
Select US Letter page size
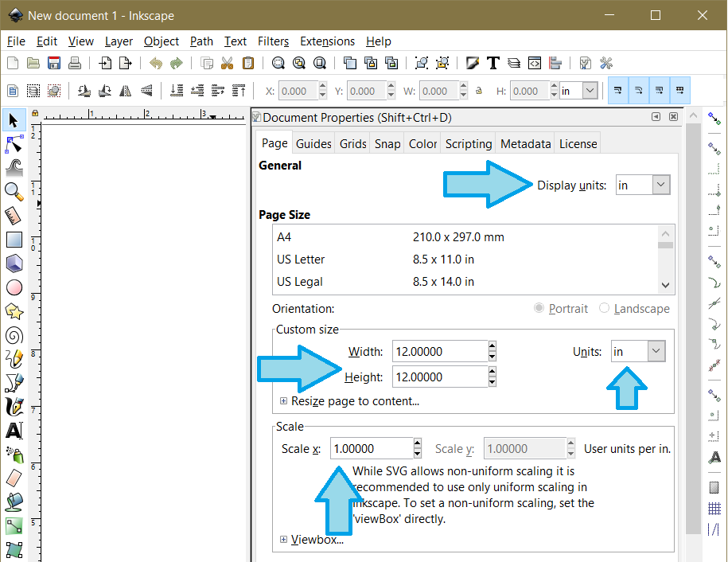pos(465,260)
